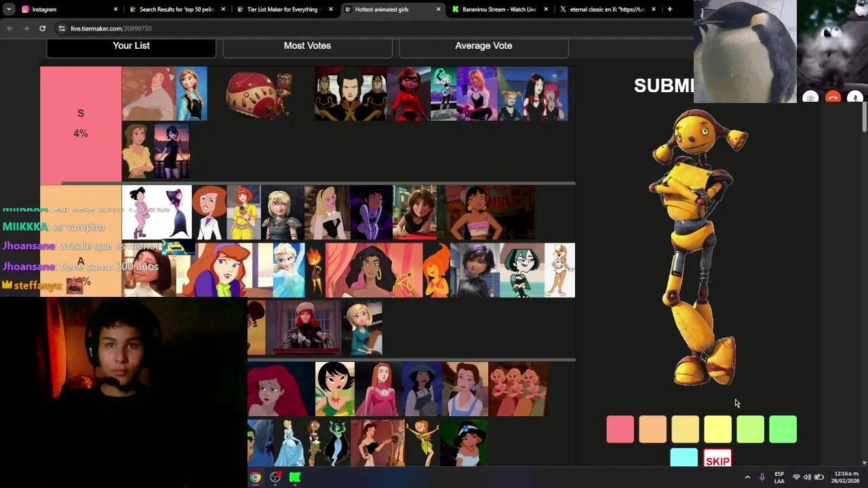The image size is (868, 488).
Task: Open the site information icon in address bar
Action: (x=62, y=28)
